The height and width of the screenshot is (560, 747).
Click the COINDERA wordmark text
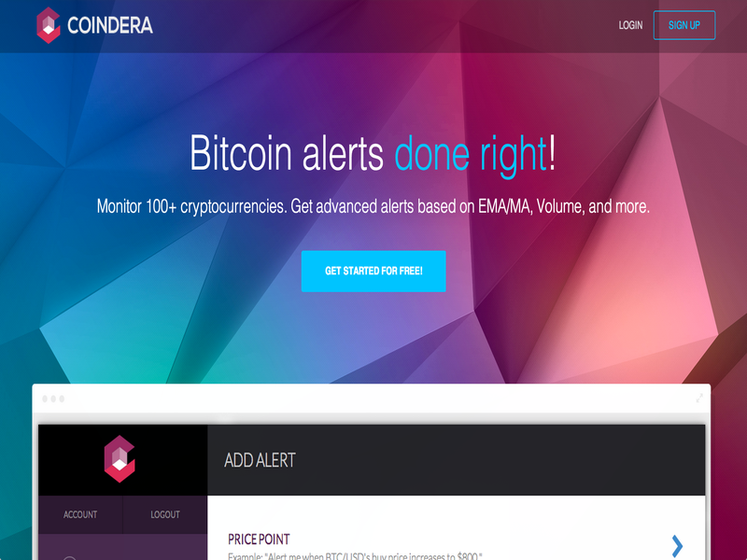[x=110, y=25]
